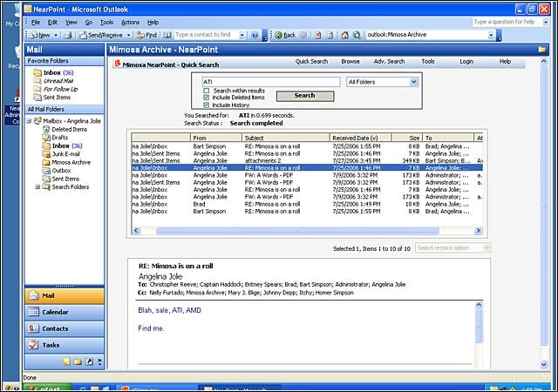Click the New mail button in toolbar
Image resolution: width=558 pixels, height=392 pixels.
[x=40, y=35]
